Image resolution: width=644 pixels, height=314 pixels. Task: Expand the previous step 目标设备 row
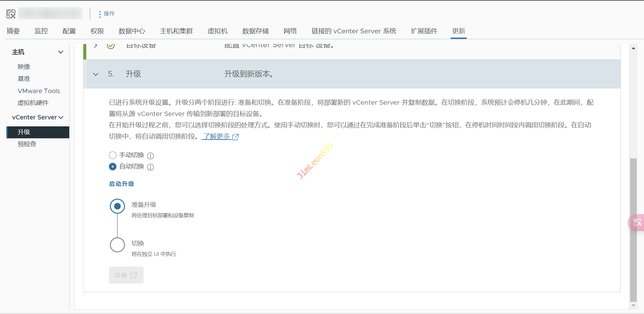pos(96,46)
